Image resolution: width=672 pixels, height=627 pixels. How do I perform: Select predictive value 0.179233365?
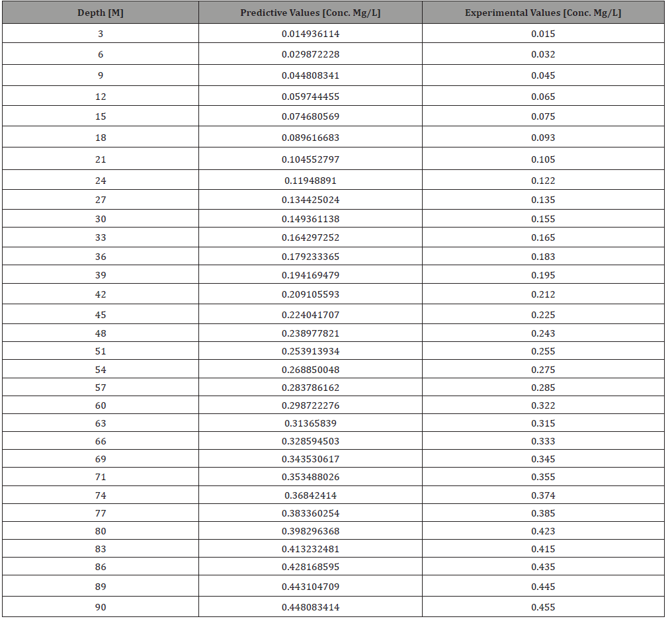(x=310, y=257)
